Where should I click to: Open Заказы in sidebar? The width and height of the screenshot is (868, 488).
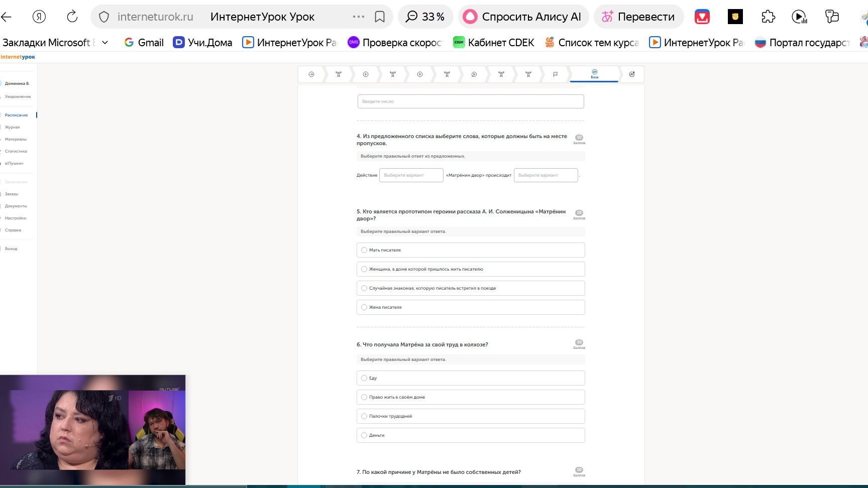(12, 194)
